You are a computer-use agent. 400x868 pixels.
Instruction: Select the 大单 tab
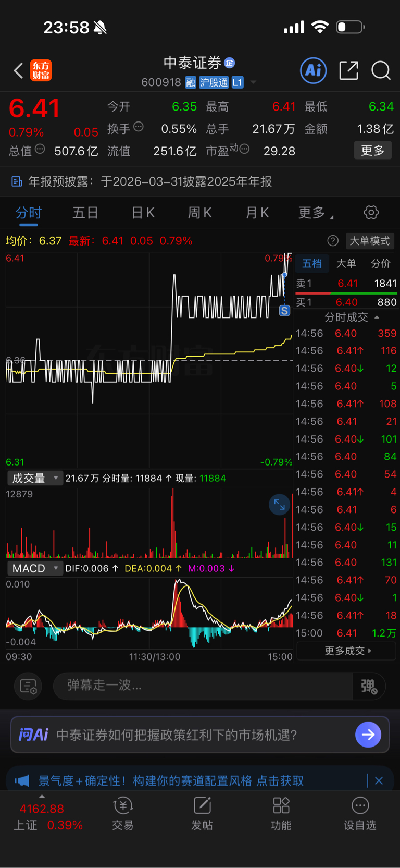(x=346, y=264)
